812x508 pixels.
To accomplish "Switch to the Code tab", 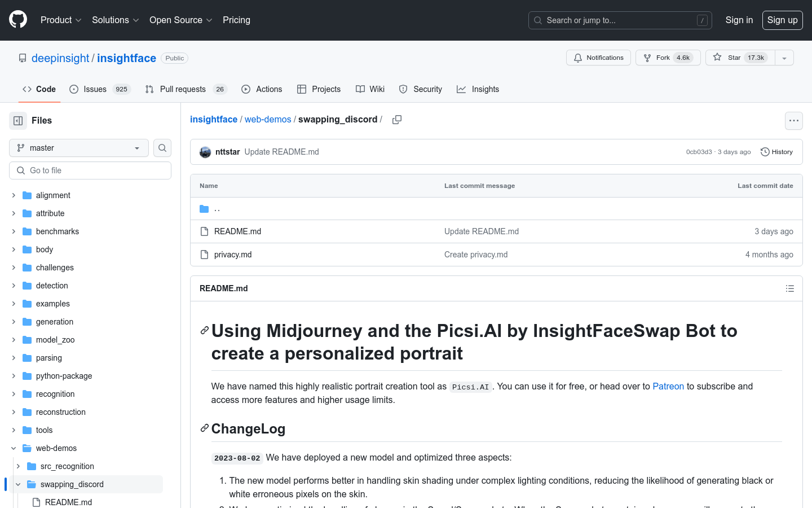I will pos(39,89).
